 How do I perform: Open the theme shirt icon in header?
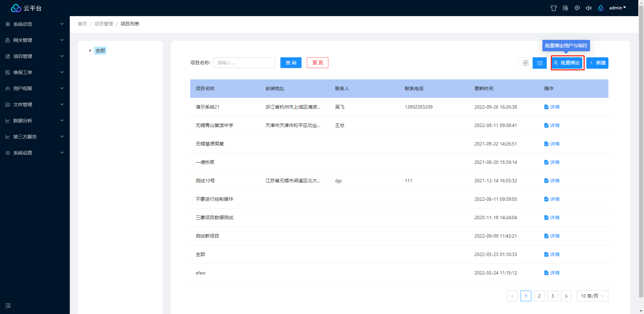pyautogui.click(x=554, y=8)
